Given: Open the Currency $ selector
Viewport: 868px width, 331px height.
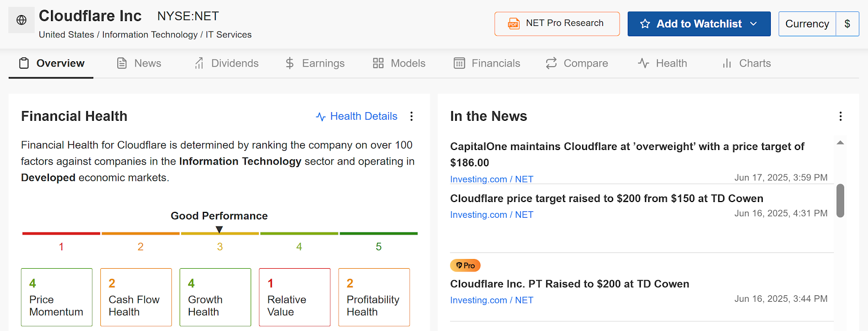Looking at the screenshot, I should coord(819,24).
